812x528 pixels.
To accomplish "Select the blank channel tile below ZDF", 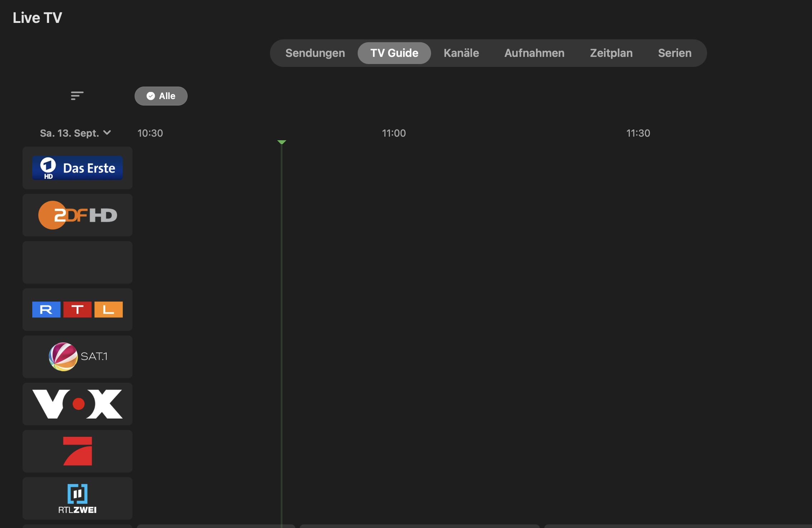I will [77, 262].
